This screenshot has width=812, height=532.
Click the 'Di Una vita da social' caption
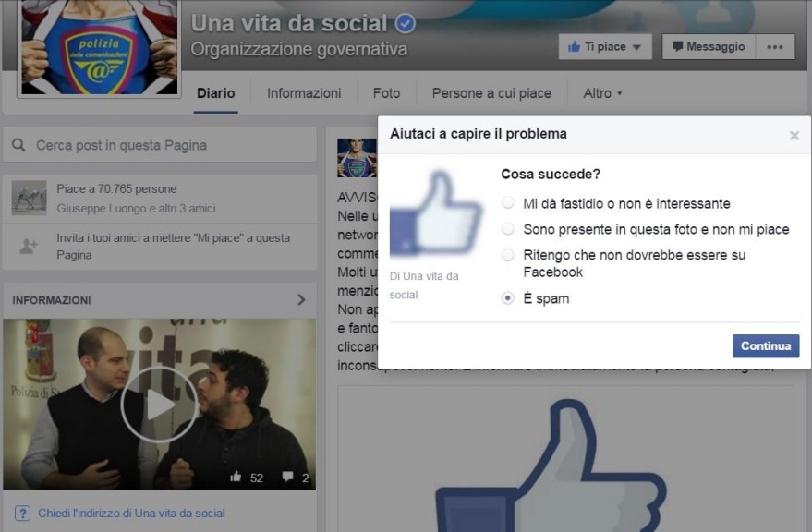pos(424,285)
